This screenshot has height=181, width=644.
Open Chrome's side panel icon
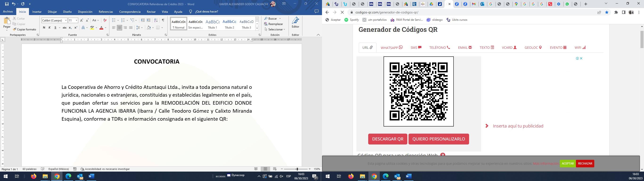coord(623,12)
